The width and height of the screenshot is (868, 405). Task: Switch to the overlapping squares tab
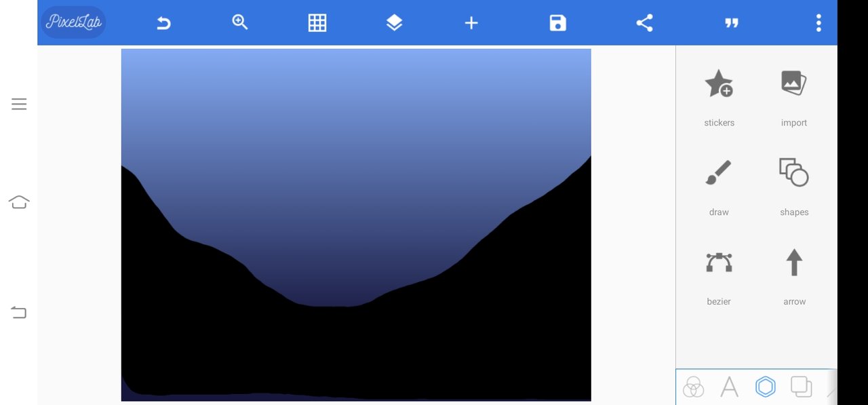pyautogui.click(x=801, y=387)
